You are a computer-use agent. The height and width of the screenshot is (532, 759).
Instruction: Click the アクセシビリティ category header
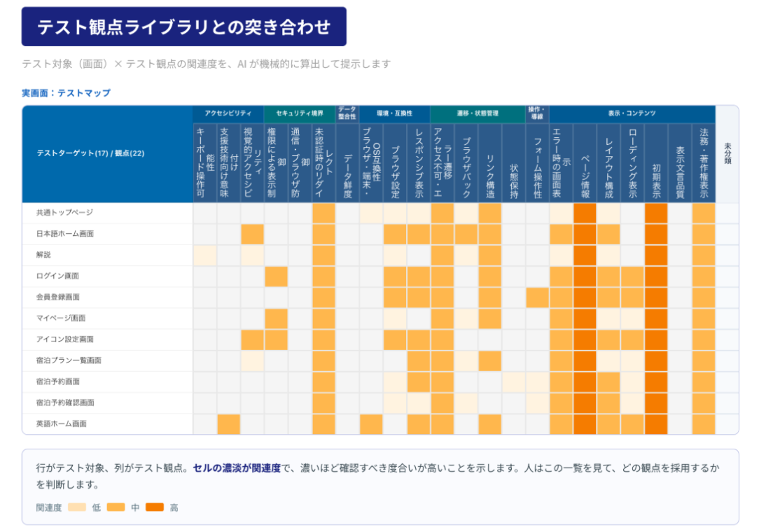pos(228,113)
